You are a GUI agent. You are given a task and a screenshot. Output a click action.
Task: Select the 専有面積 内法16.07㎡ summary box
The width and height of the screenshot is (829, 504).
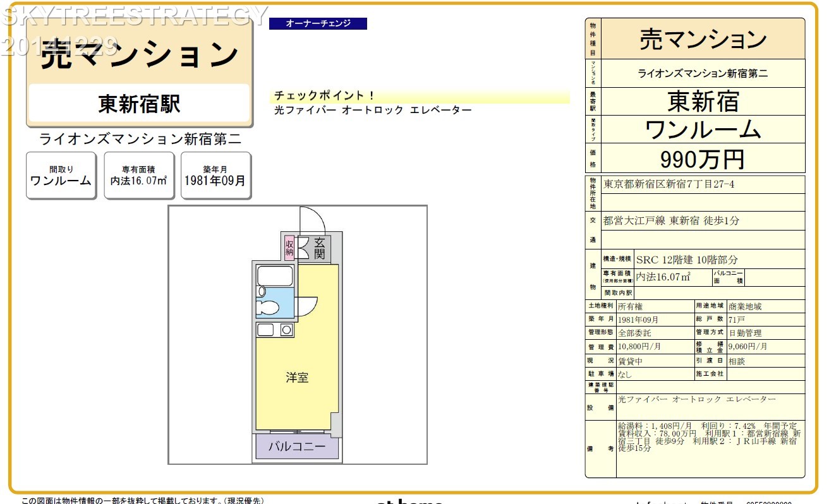(x=139, y=176)
